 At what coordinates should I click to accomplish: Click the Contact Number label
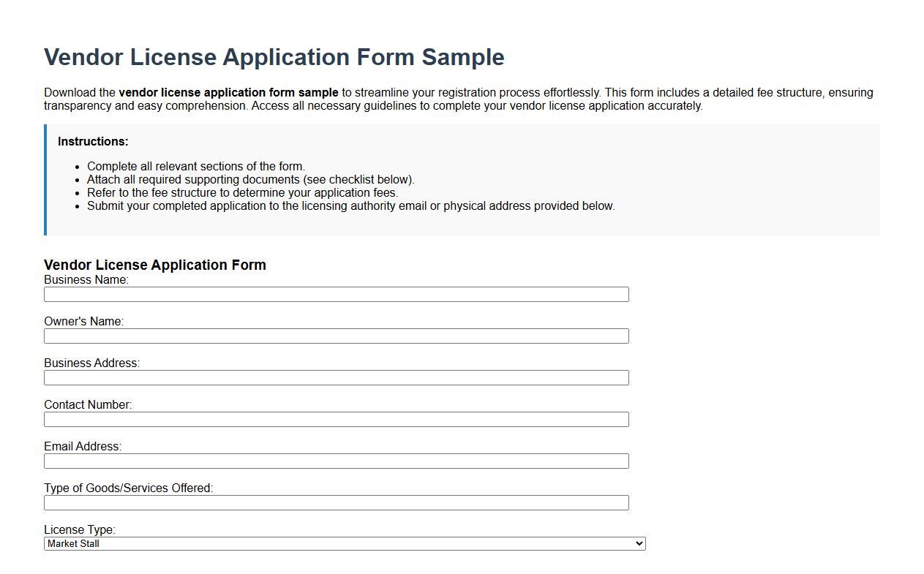click(x=88, y=404)
